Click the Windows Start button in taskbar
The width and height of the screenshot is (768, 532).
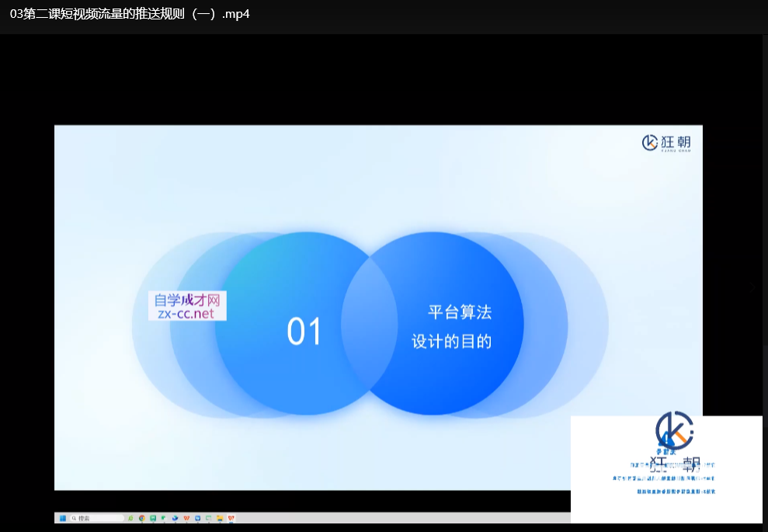pyautogui.click(x=62, y=518)
